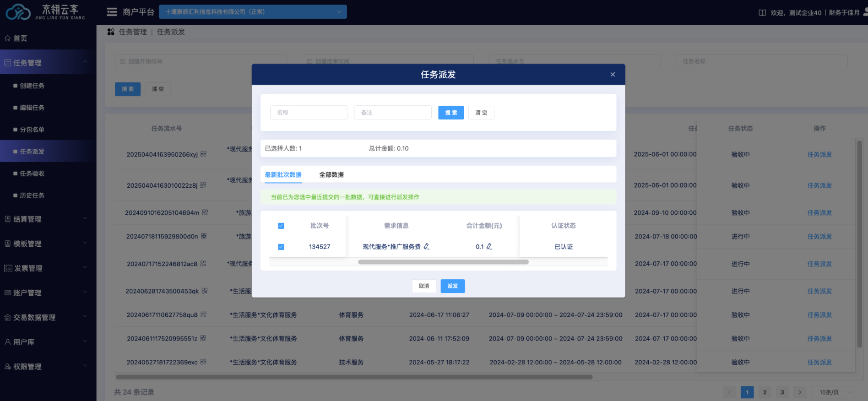Click the 取消 button in dialog

(x=424, y=286)
